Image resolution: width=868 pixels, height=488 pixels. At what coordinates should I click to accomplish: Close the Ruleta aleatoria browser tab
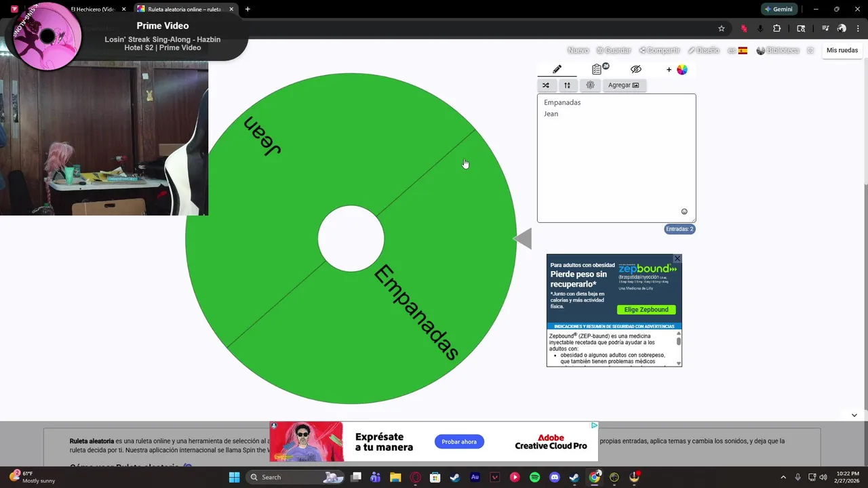(231, 9)
